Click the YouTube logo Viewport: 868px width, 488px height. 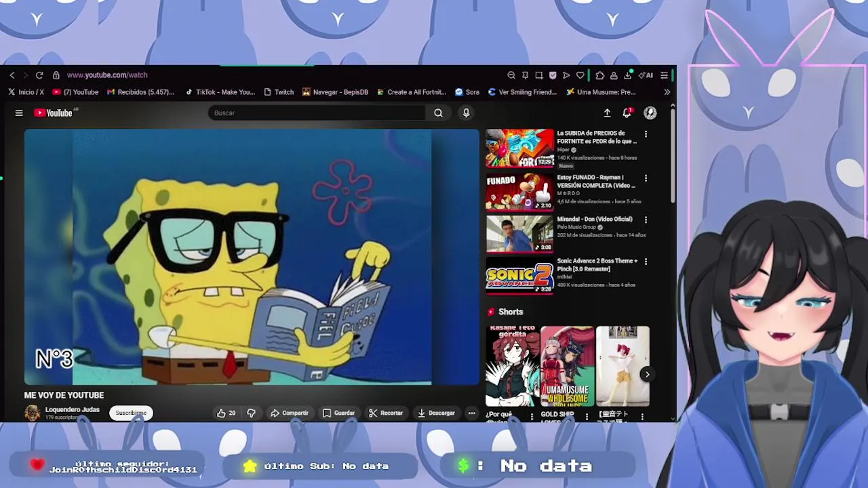point(54,113)
